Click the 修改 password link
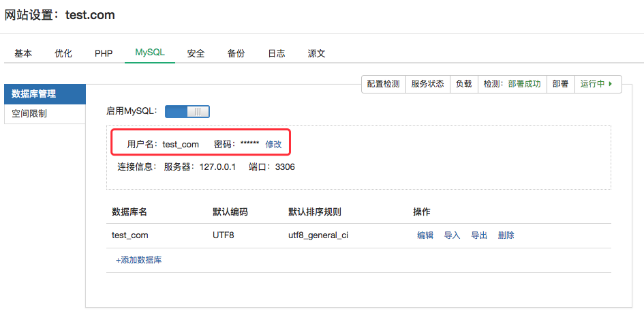 (273, 144)
